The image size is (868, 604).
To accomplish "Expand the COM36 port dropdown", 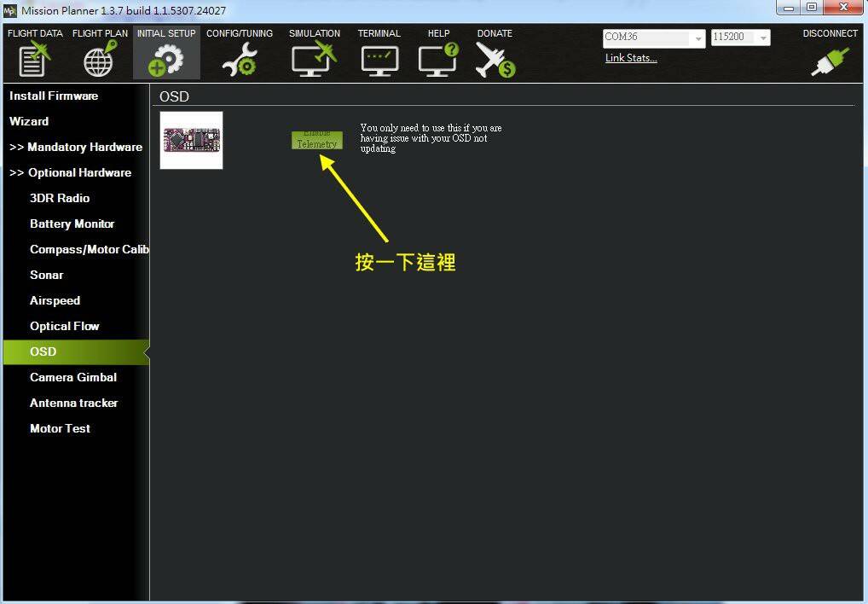I will click(x=698, y=38).
